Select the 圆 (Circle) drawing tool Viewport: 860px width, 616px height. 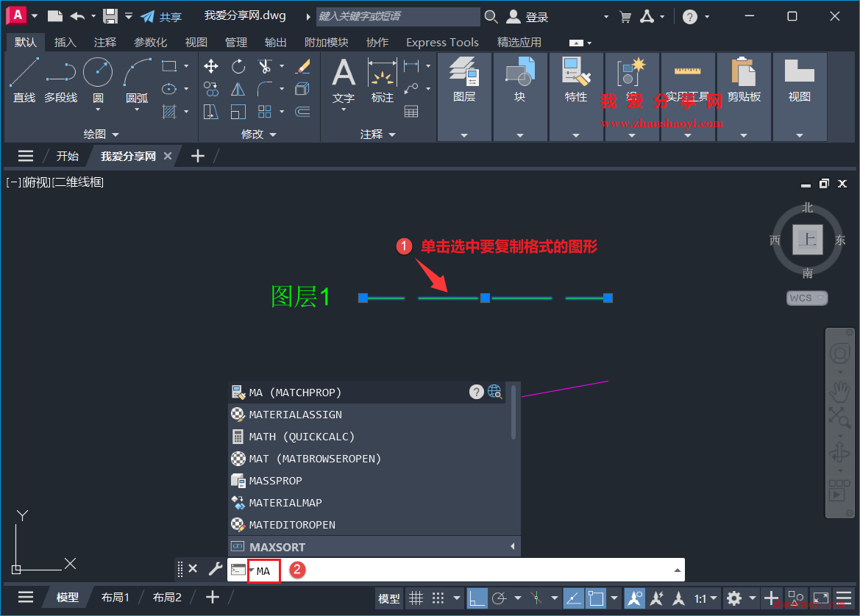(x=97, y=71)
